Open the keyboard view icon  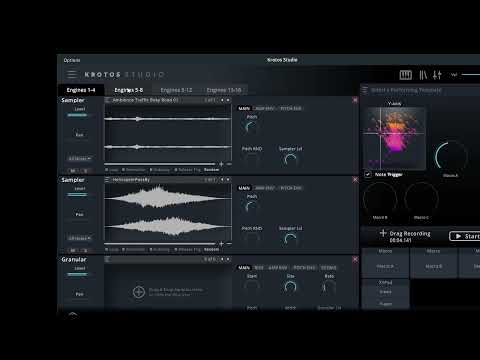click(x=406, y=75)
